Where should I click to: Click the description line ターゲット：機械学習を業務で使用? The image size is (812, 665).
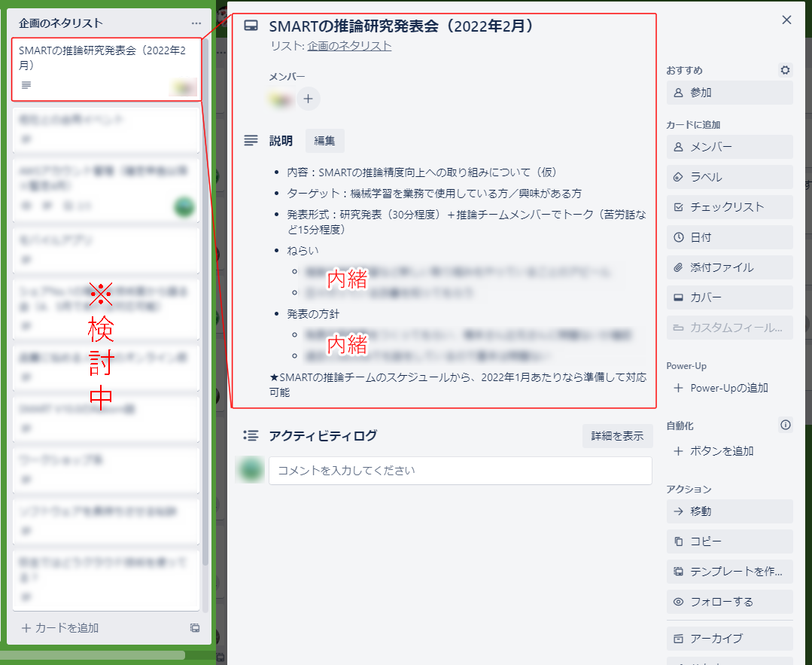pos(434,194)
